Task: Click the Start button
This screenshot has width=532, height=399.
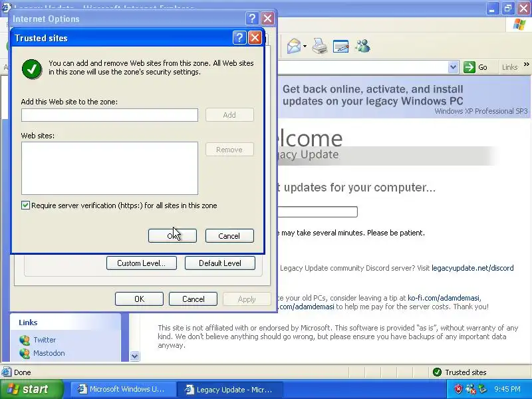Action: point(31,389)
